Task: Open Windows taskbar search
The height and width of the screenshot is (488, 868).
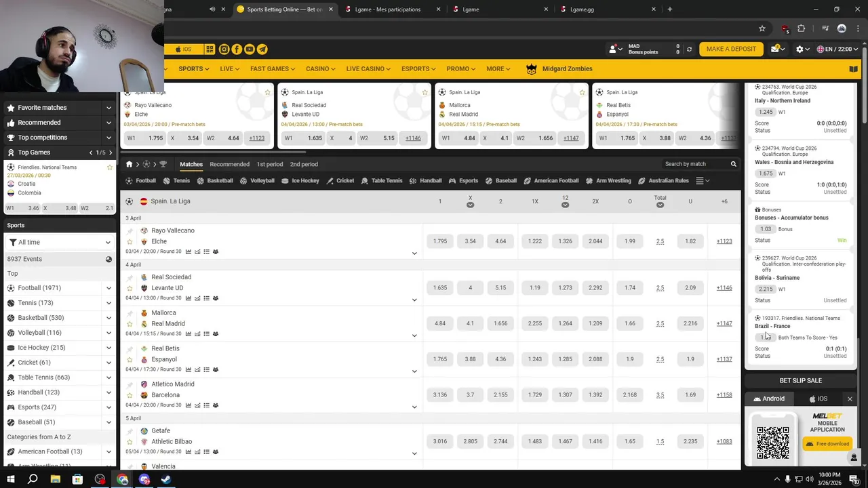Action: tap(33, 479)
